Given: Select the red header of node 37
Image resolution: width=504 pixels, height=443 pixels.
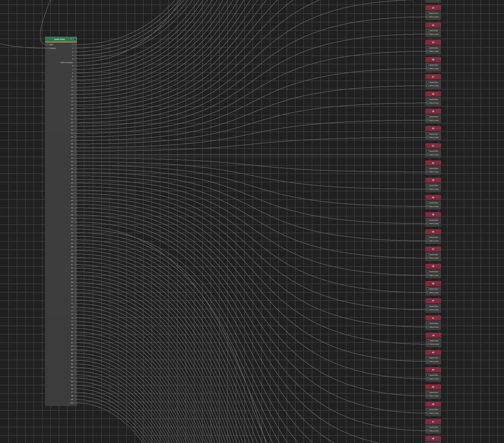Looking at the screenshot, I should point(433,249).
